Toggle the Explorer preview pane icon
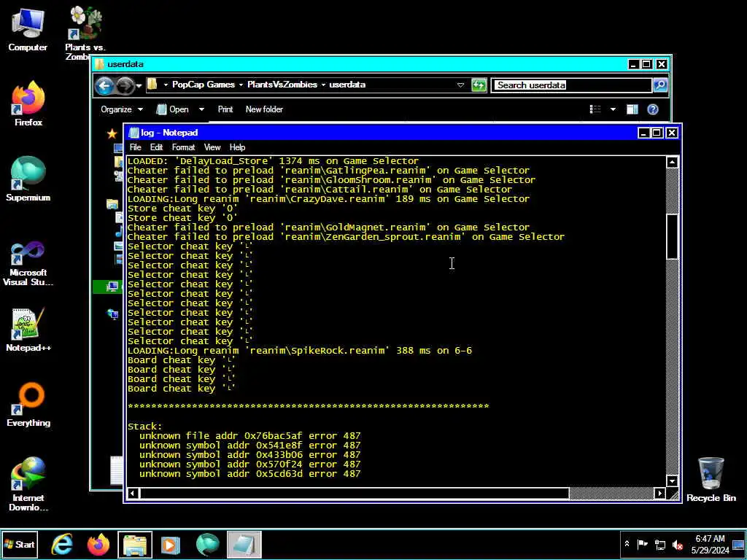Viewport: 747px width, 560px height. (632, 109)
